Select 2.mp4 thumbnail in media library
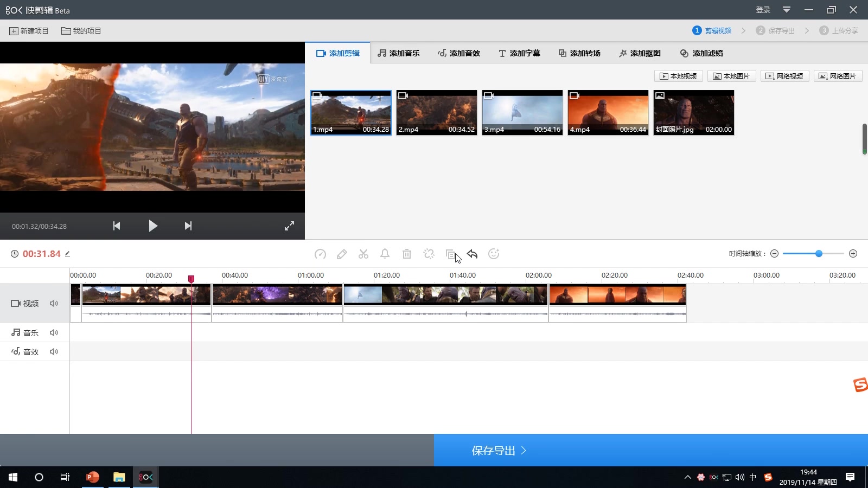This screenshot has width=868, height=488. [437, 113]
